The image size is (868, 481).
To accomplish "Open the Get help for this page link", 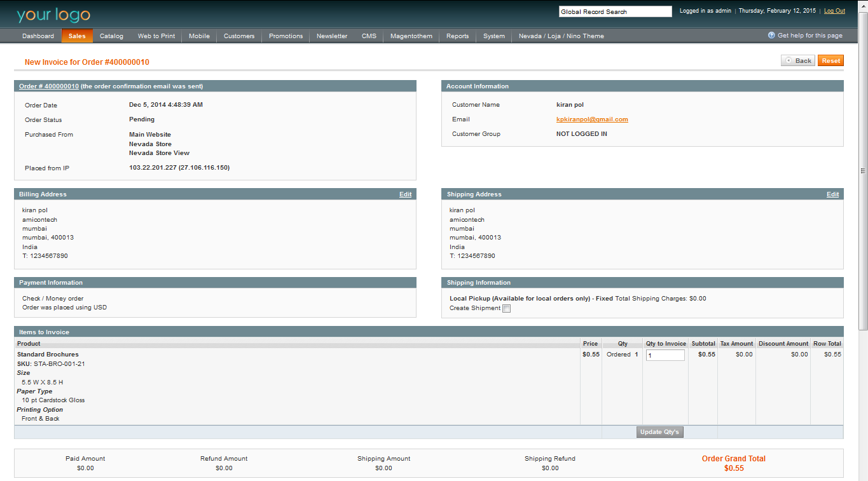I will (810, 36).
